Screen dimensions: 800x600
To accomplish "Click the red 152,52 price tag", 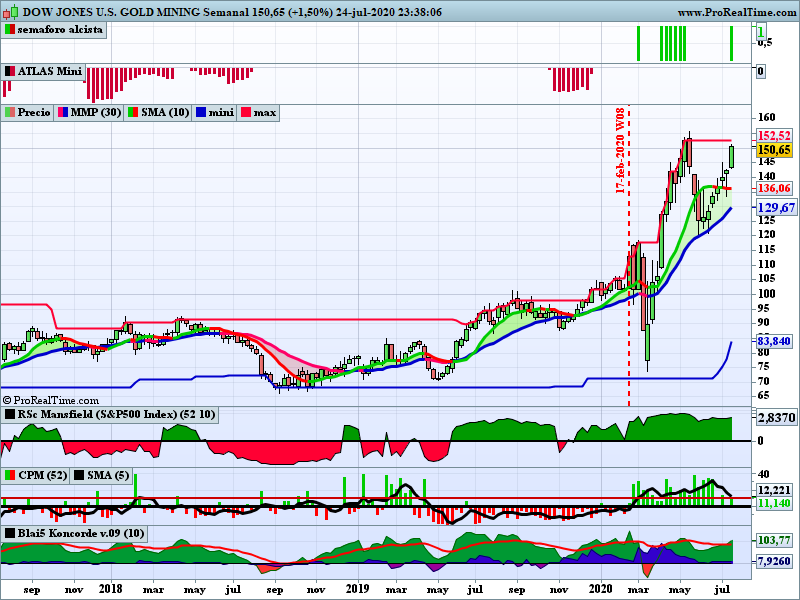I will coord(773,136).
